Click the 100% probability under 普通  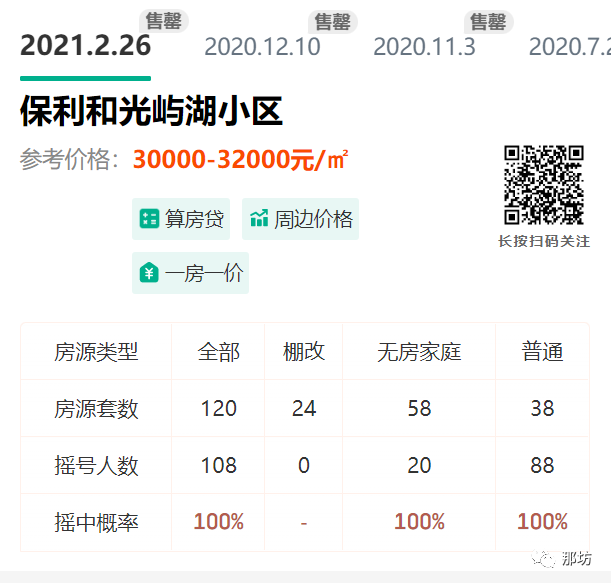(542, 521)
